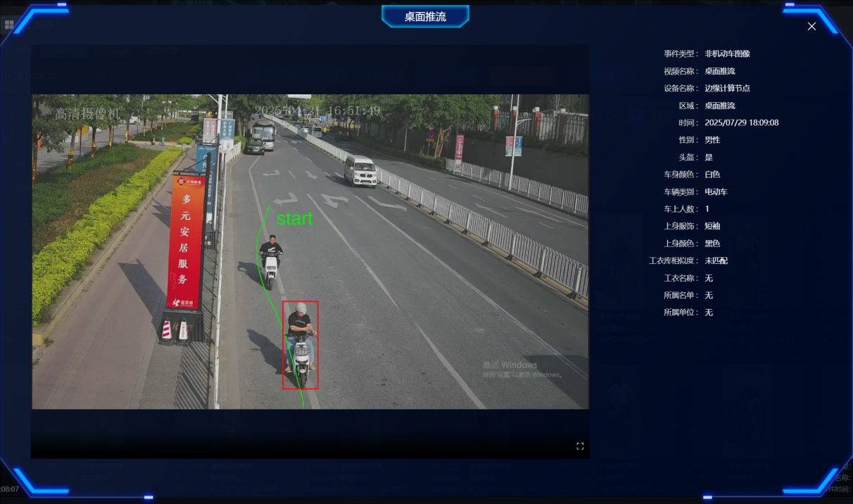Click the 工衣库相似度 value 未匹配
Image resolution: width=853 pixels, height=504 pixels.
pyautogui.click(x=716, y=260)
